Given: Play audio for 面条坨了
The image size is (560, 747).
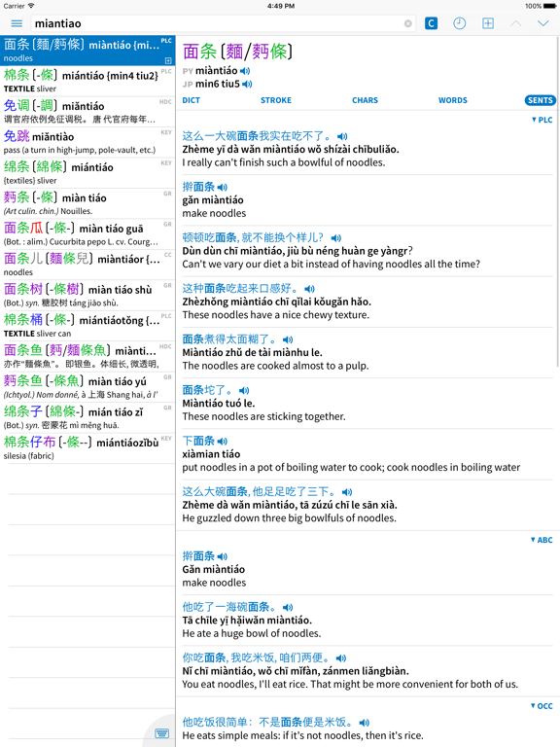Looking at the screenshot, I should 244,391.
